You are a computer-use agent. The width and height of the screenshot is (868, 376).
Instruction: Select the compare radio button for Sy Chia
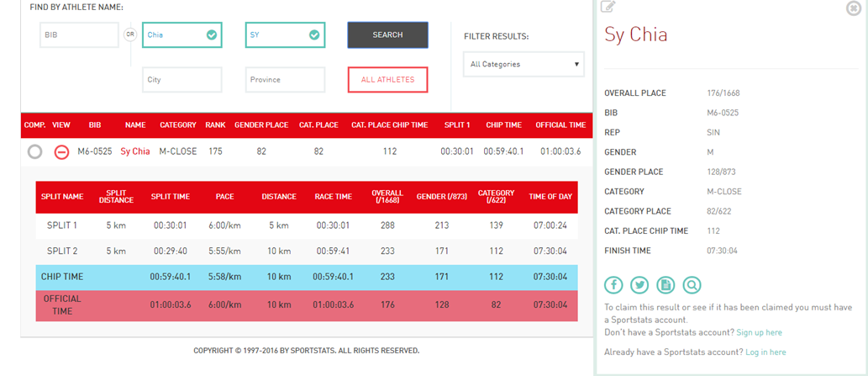35,151
